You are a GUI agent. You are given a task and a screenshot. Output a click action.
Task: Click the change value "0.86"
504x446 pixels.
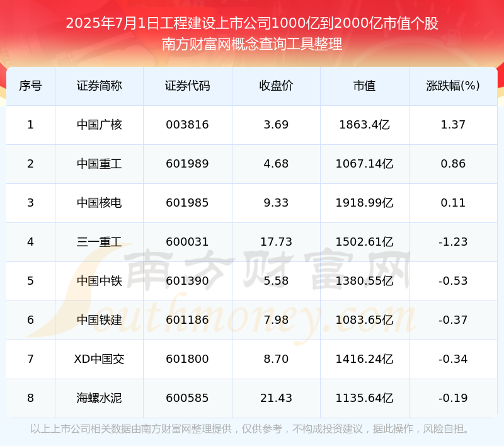tap(453, 164)
